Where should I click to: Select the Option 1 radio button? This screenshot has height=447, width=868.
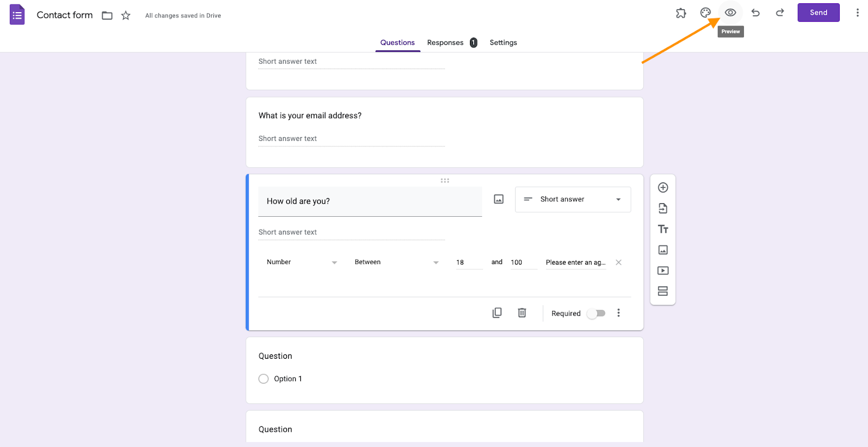click(264, 379)
